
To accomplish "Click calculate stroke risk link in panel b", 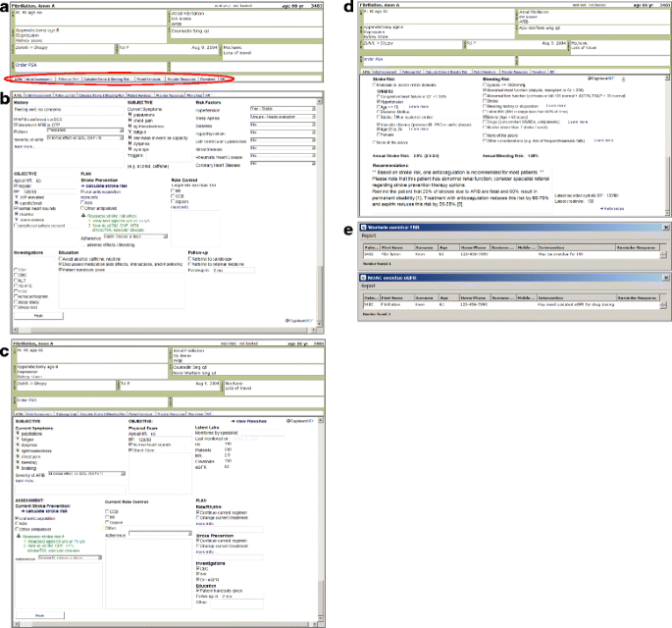I will (x=104, y=186).
